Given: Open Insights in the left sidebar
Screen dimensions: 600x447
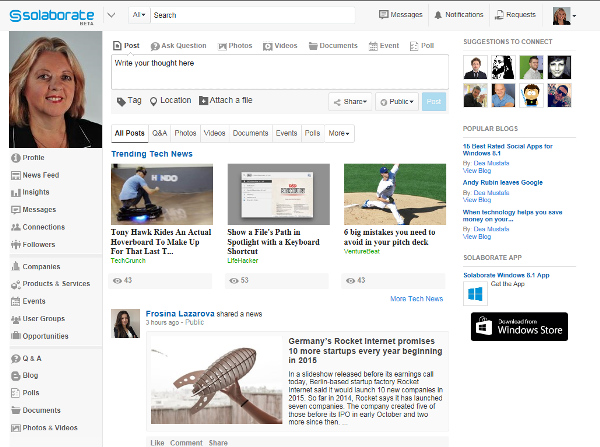Looking at the screenshot, I should tap(35, 192).
